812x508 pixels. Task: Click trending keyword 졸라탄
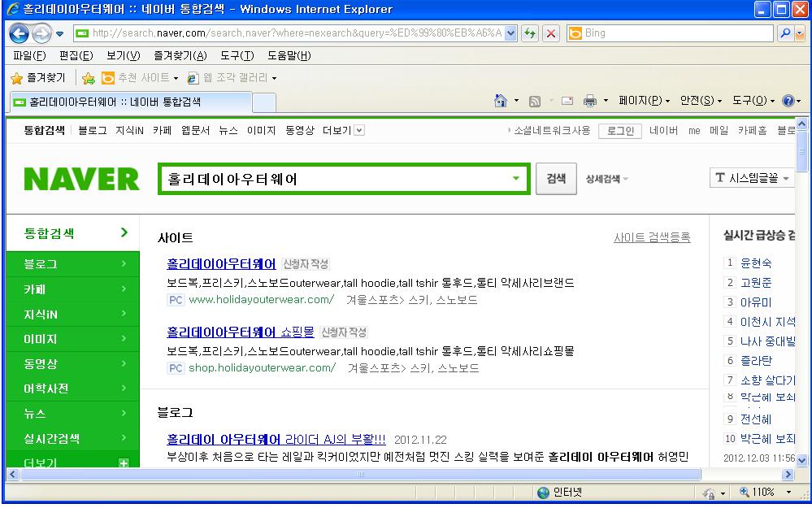click(756, 360)
